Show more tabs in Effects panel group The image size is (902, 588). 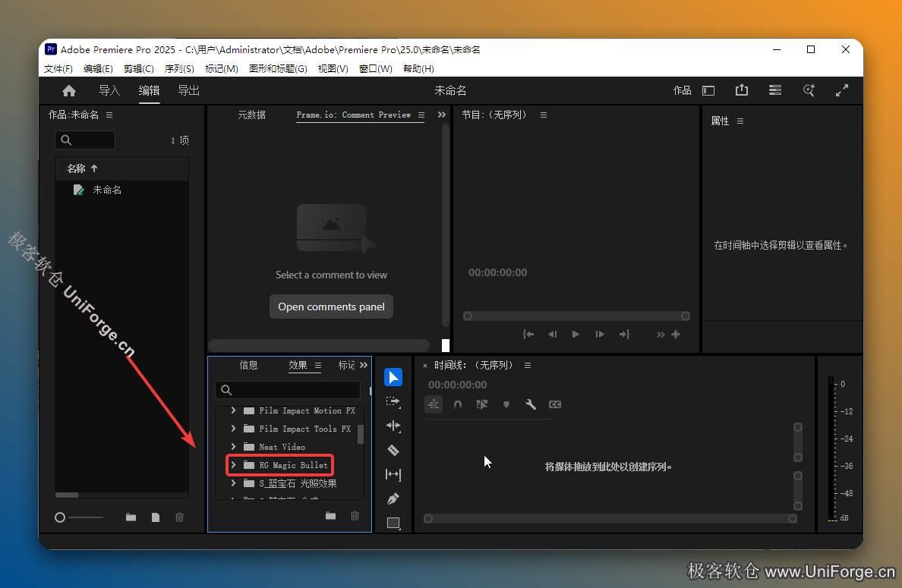[364, 365]
